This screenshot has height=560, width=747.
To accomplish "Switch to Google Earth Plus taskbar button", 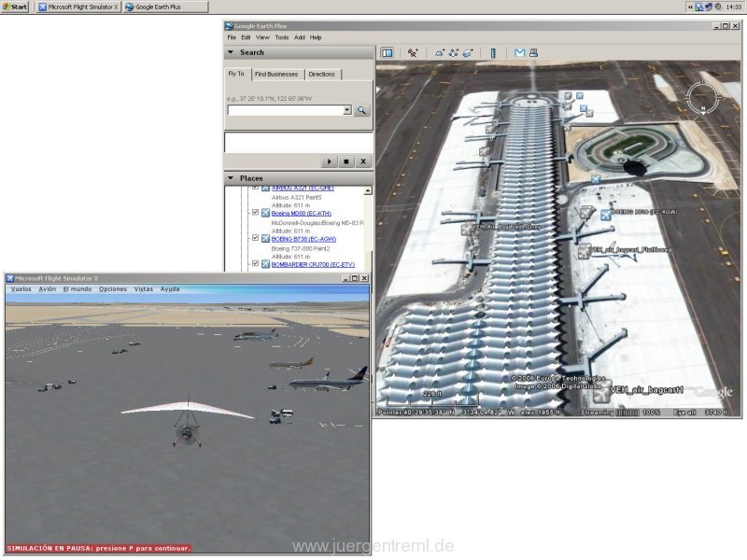I will (x=166, y=7).
